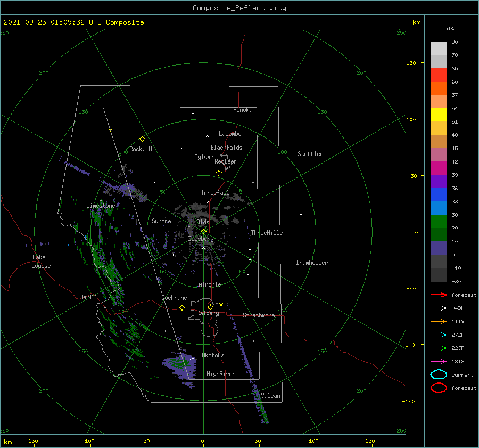Click the Airdrie label
The width and height of the screenshot is (479, 448).
tap(210, 284)
